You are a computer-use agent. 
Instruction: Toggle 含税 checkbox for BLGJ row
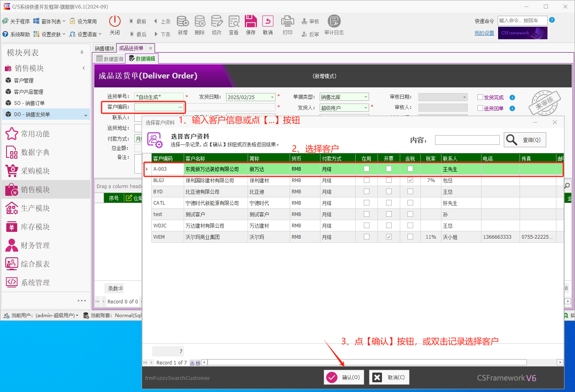410,180
